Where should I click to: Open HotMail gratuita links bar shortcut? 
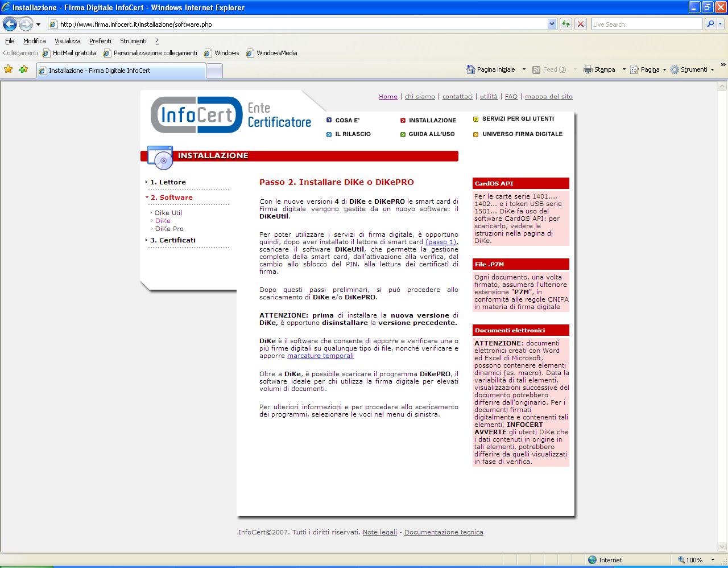(69, 53)
